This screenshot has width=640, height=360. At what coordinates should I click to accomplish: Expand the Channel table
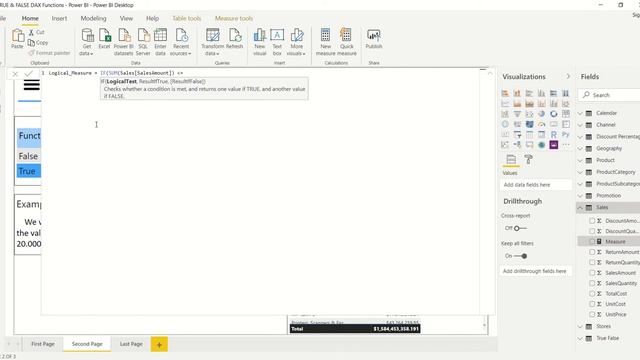(580, 125)
